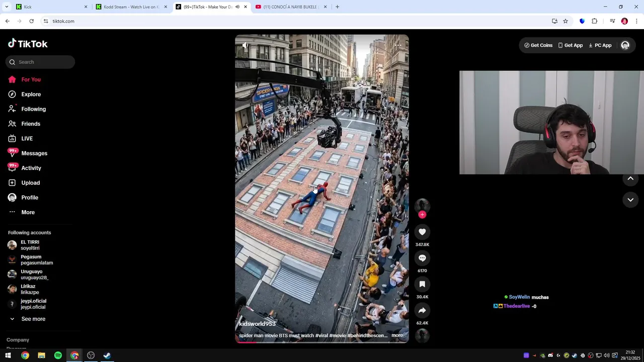
Task: Open the More menu in sidebar
Action: (21, 212)
